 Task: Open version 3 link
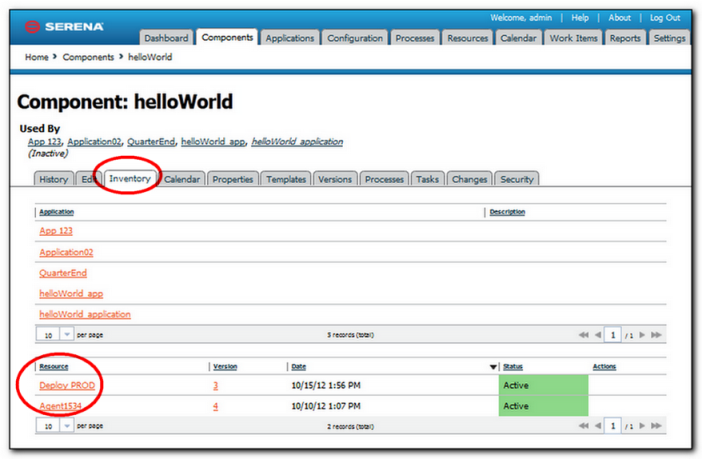[216, 386]
